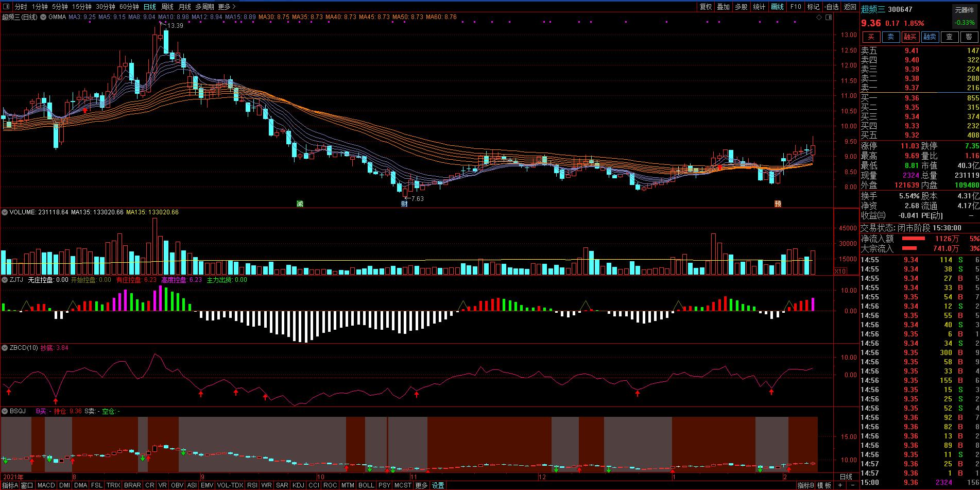Toggle the 画线 drawing tool
Image resolution: width=980 pixels, height=490 pixels.
click(777, 7)
